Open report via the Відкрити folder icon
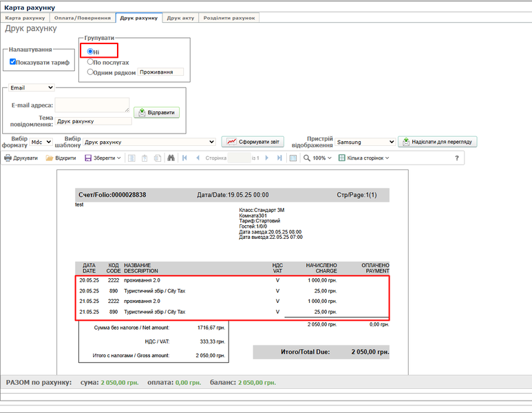The image size is (532, 413). (x=61, y=158)
